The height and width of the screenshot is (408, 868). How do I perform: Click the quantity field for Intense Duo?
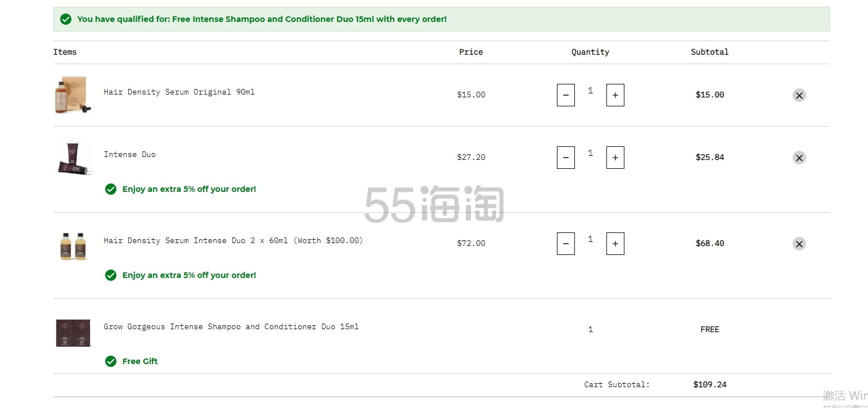click(x=590, y=153)
